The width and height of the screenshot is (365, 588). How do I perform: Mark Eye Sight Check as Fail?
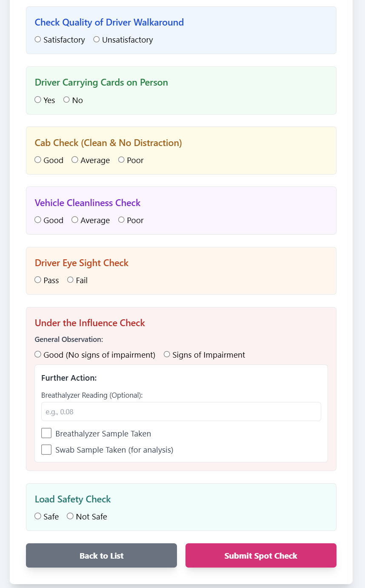pos(70,279)
